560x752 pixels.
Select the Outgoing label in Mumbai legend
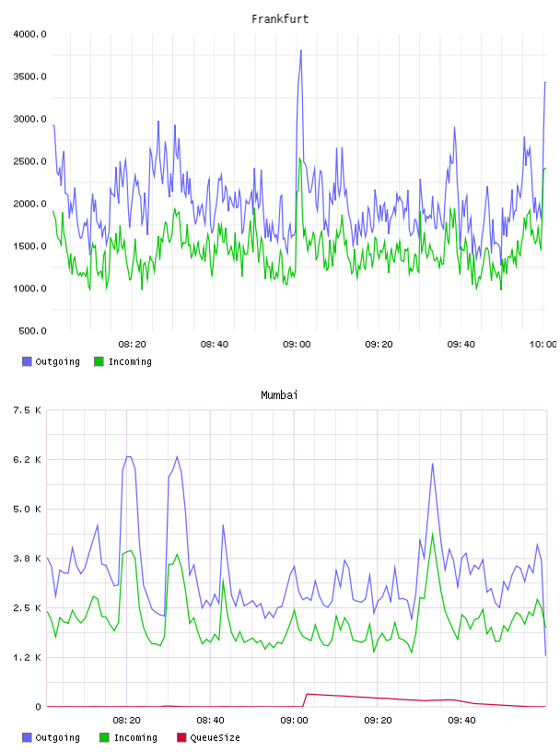click(57, 737)
